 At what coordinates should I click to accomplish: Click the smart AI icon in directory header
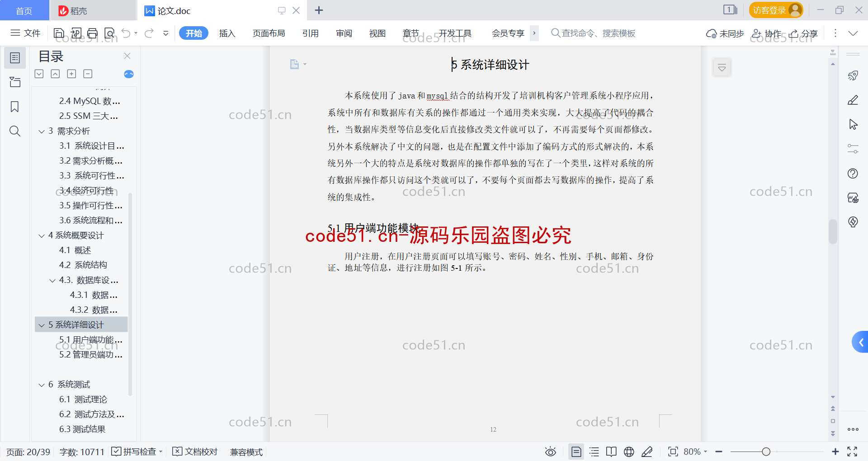[129, 74]
